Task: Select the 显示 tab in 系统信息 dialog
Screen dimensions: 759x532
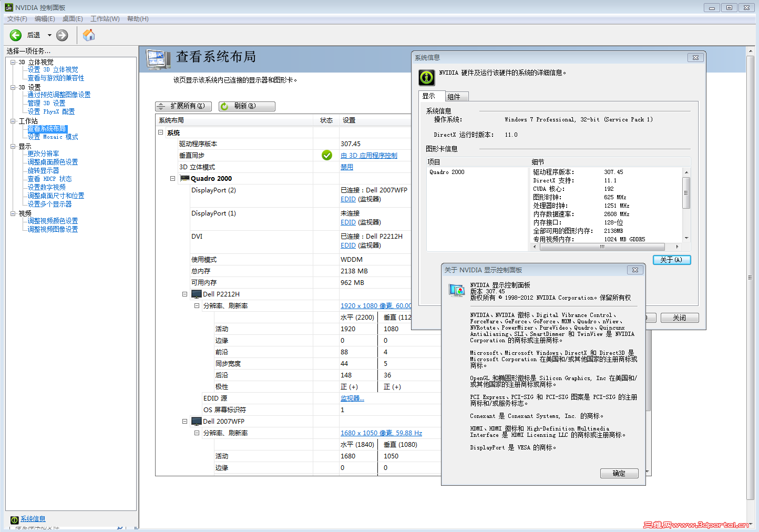Action: 431,96
